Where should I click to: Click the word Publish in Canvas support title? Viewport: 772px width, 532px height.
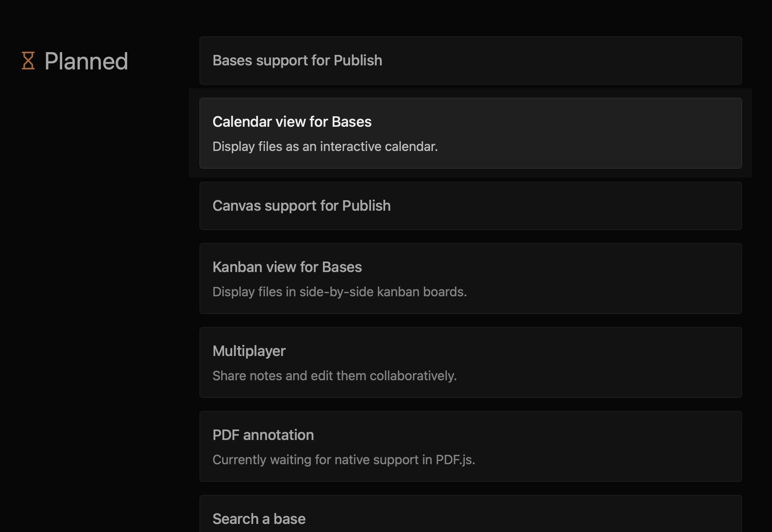coord(366,206)
